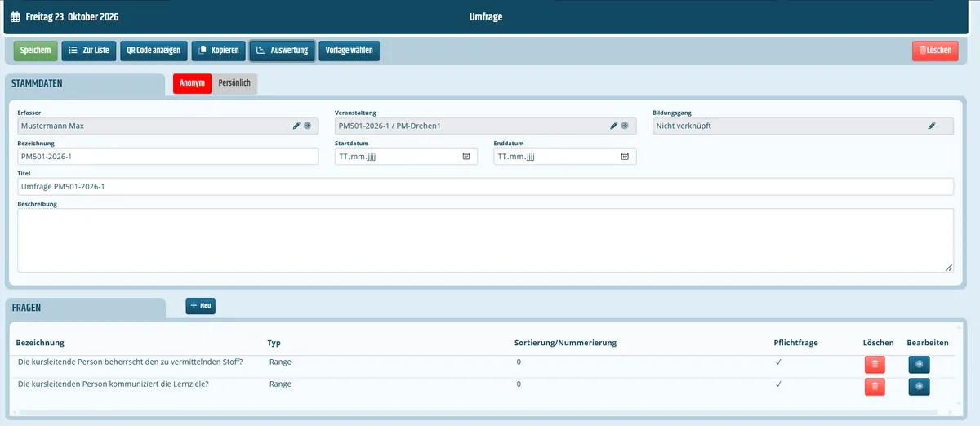
Task: Click the Speichern button
Action: click(36, 51)
